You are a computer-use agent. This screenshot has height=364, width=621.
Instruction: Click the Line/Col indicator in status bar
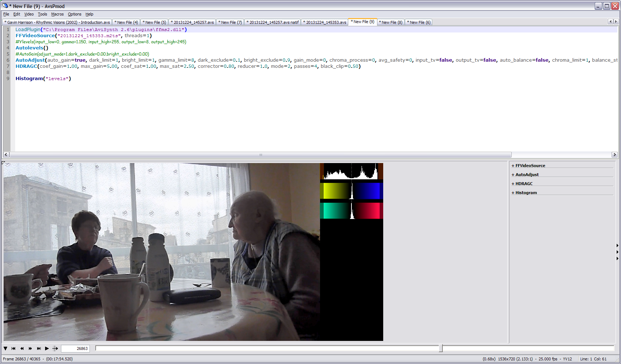click(x=593, y=359)
